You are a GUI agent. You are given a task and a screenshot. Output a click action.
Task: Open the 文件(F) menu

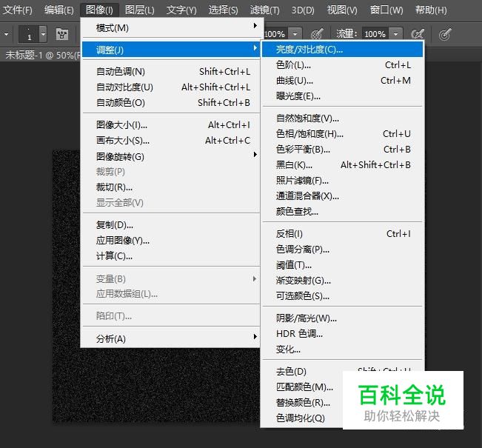tap(18, 10)
